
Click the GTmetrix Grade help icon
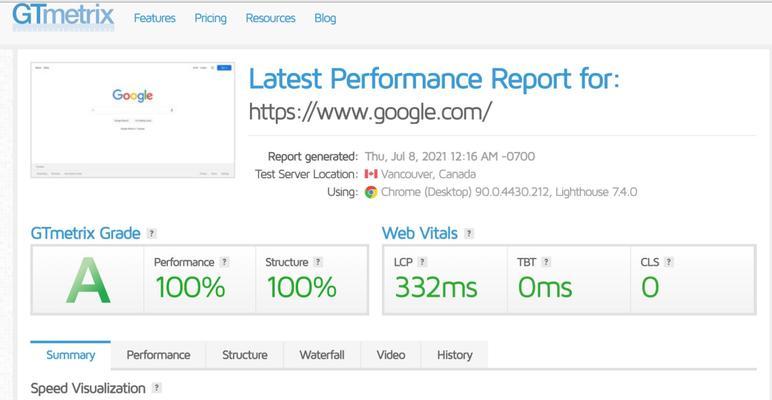pos(152,233)
